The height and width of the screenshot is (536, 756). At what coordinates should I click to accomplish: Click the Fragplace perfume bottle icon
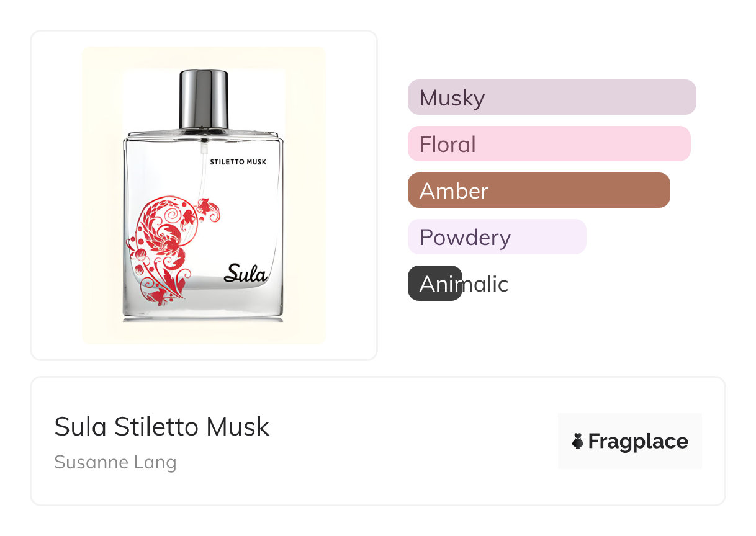(578, 441)
